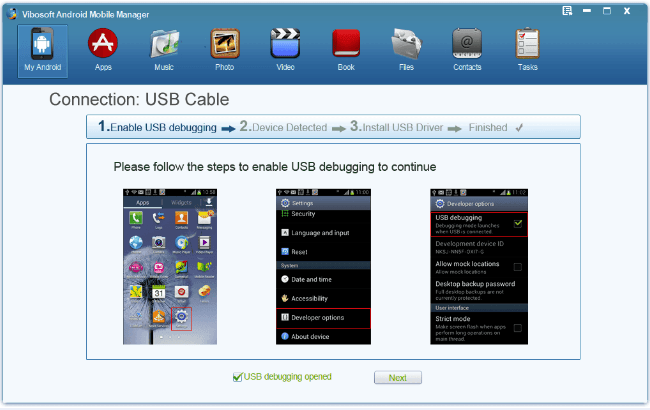Open the Tasks clipboard icon
Image resolution: width=650 pixels, height=410 pixels.
527,43
